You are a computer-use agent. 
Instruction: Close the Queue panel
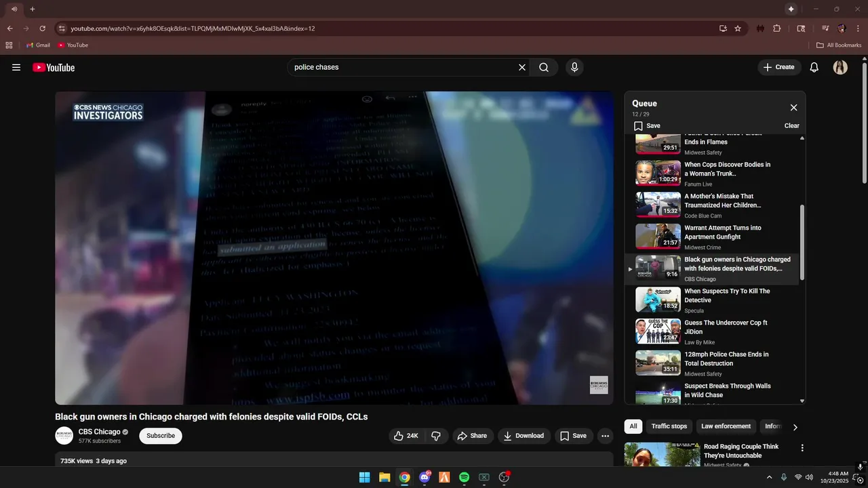pyautogui.click(x=793, y=107)
